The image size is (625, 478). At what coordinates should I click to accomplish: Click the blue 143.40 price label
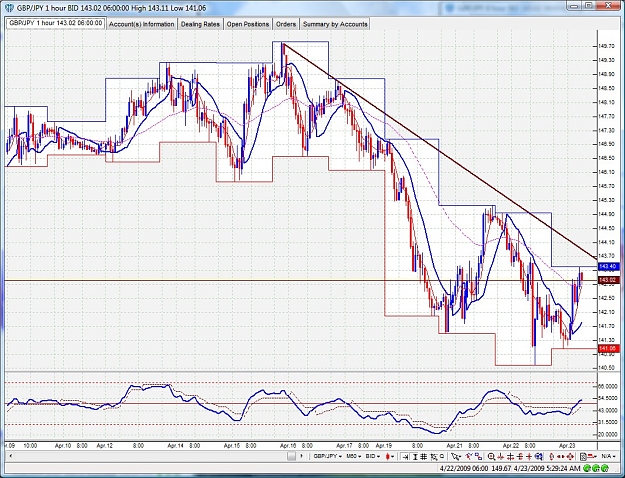pyautogui.click(x=608, y=266)
